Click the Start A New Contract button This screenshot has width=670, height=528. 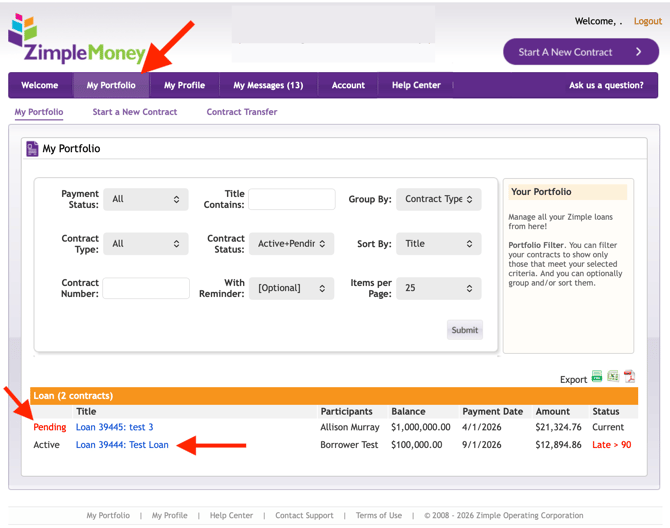click(581, 52)
